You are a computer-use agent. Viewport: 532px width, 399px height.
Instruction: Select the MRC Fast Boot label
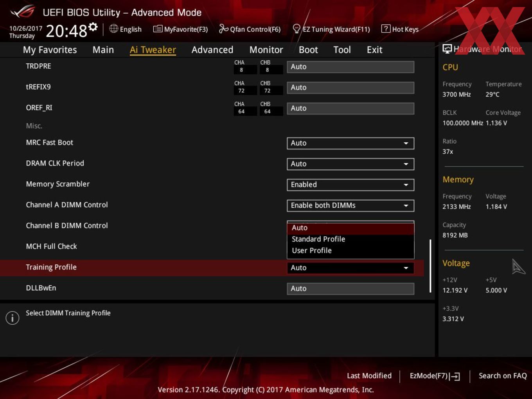tap(49, 143)
